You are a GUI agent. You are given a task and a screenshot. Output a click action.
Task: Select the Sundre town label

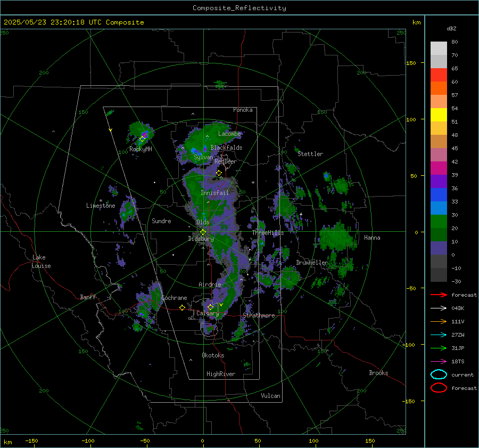click(161, 221)
